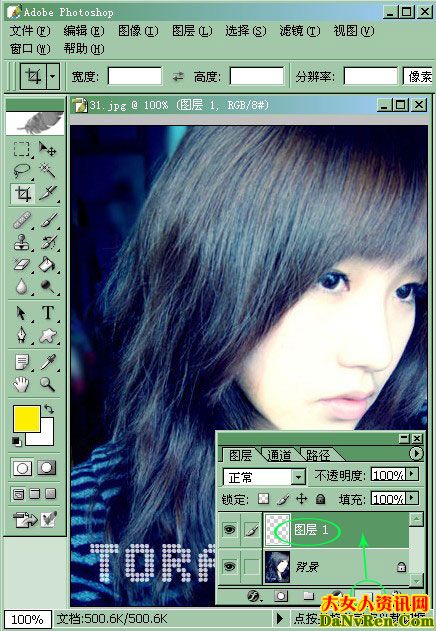
Task: Open the 帮助(H) menu
Action: coord(84,49)
